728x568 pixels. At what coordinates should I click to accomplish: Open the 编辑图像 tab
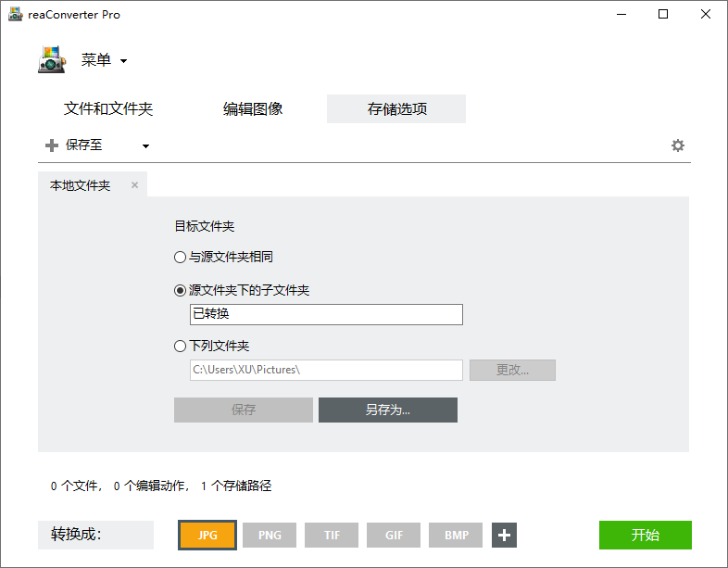pyautogui.click(x=253, y=109)
